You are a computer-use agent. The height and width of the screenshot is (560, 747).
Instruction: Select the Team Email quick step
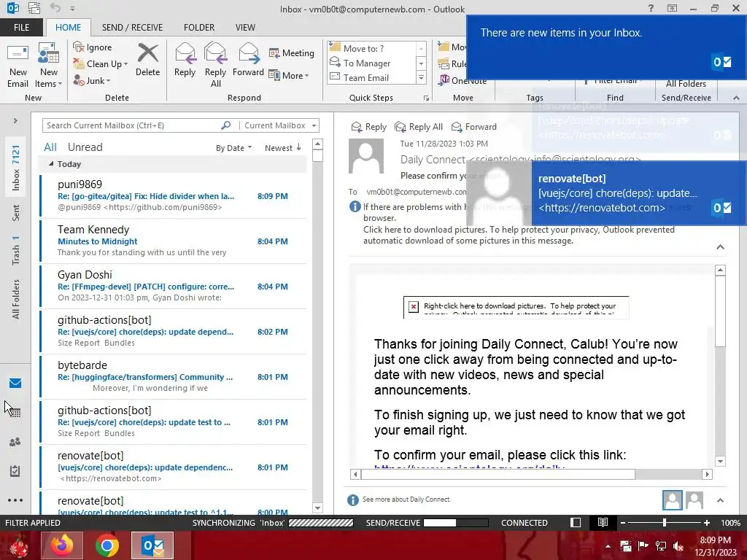click(x=371, y=77)
